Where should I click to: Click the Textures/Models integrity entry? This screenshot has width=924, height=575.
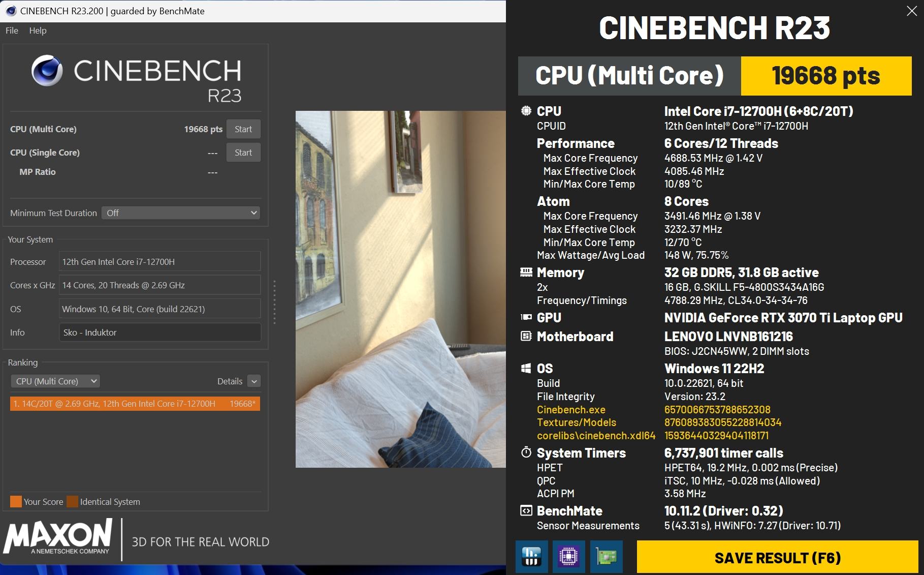click(x=577, y=422)
